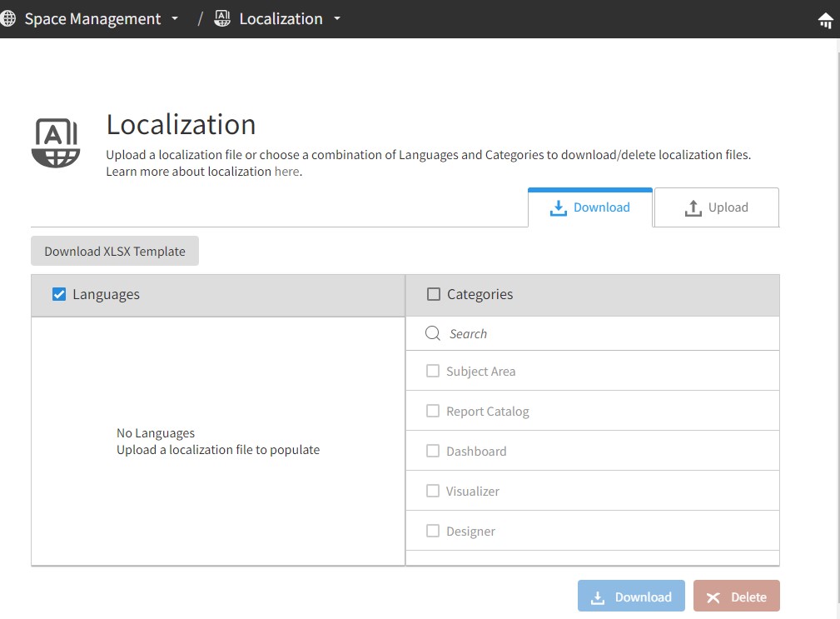Click the globe icon beside Space Management
This screenshot has width=840, height=619.
coord(9,18)
